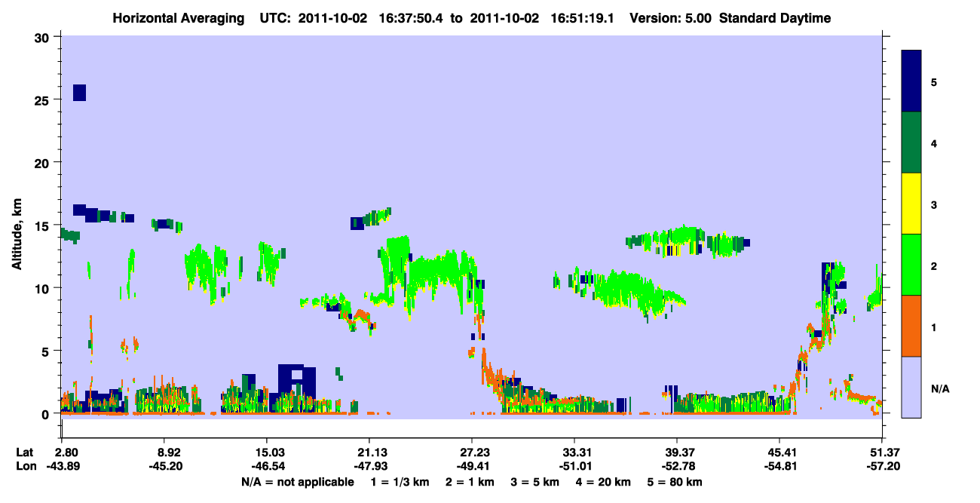Click the 'Lon' row label

[x=26, y=466]
